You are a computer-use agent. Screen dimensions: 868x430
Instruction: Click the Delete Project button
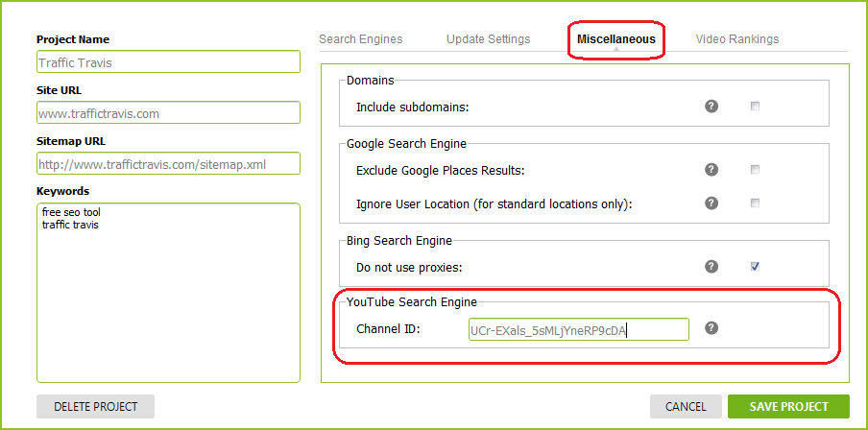coord(96,407)
